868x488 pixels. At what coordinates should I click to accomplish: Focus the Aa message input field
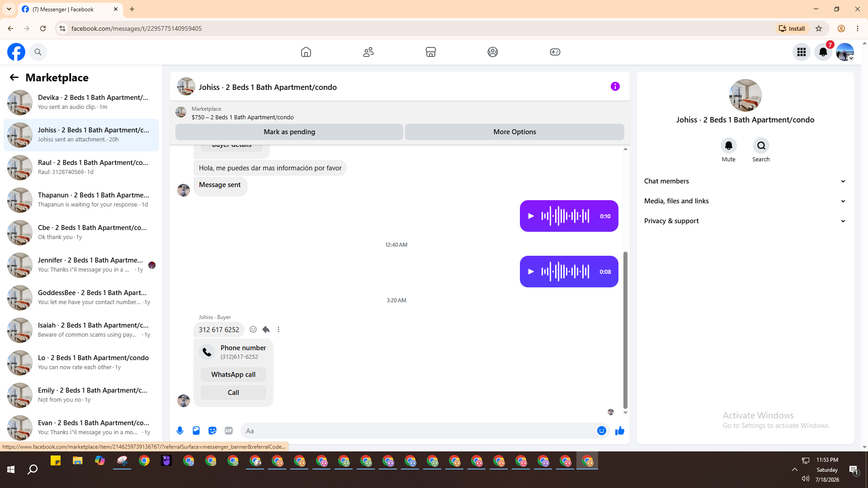click(x=419, y=431)
